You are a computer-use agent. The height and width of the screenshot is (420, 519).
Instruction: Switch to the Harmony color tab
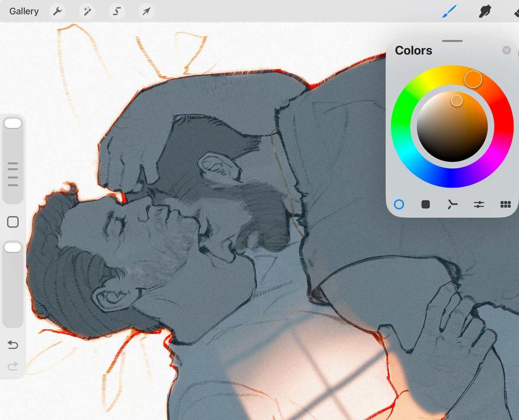coord(452,204)
